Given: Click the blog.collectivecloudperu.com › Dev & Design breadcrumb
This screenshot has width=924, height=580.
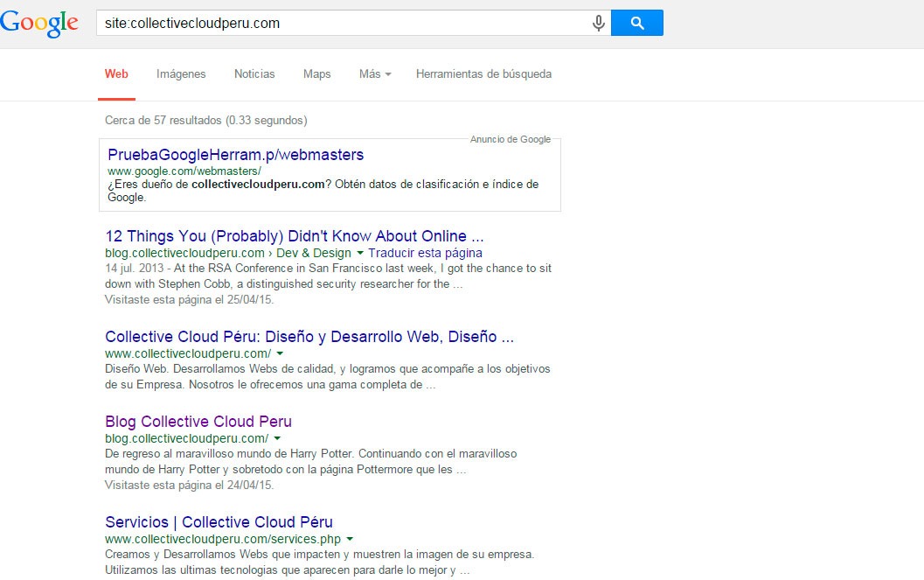Looking at the screenshot, I should pos(228,253).
